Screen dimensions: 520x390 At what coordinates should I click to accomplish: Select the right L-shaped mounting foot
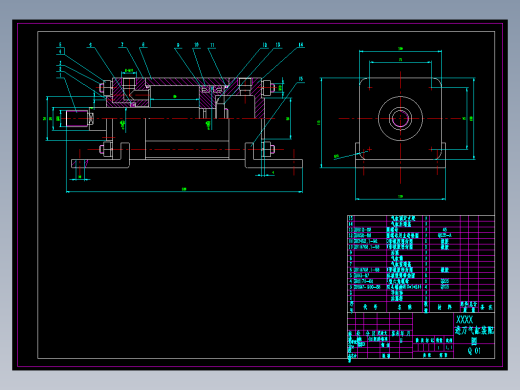[x=273, y=155]
